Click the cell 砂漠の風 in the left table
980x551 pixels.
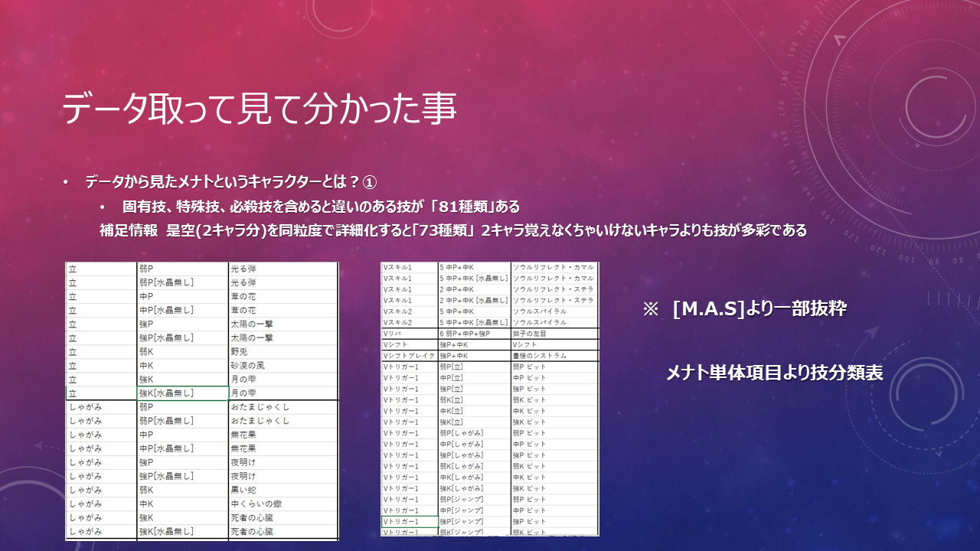283,366
